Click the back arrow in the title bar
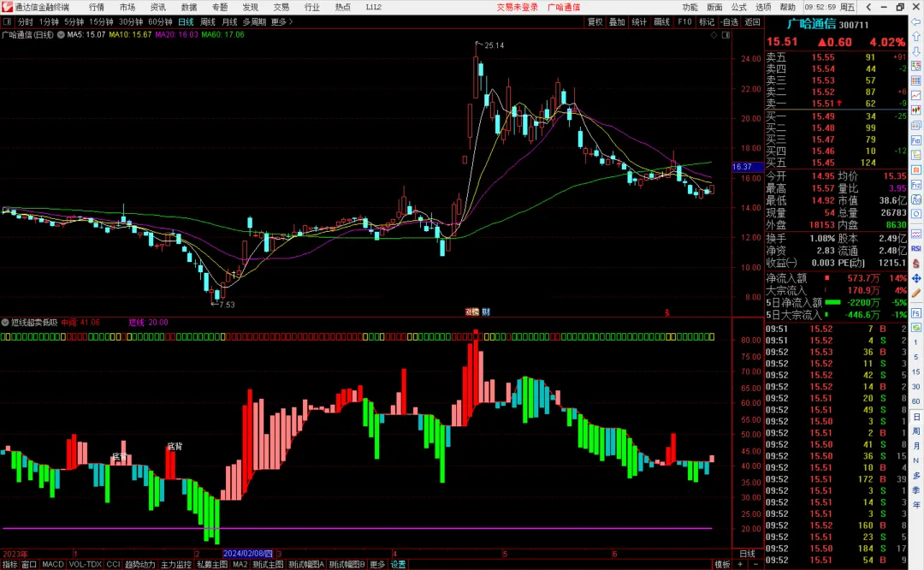Image resolution: width=924 pixels, height=570 pixels. 868,7
